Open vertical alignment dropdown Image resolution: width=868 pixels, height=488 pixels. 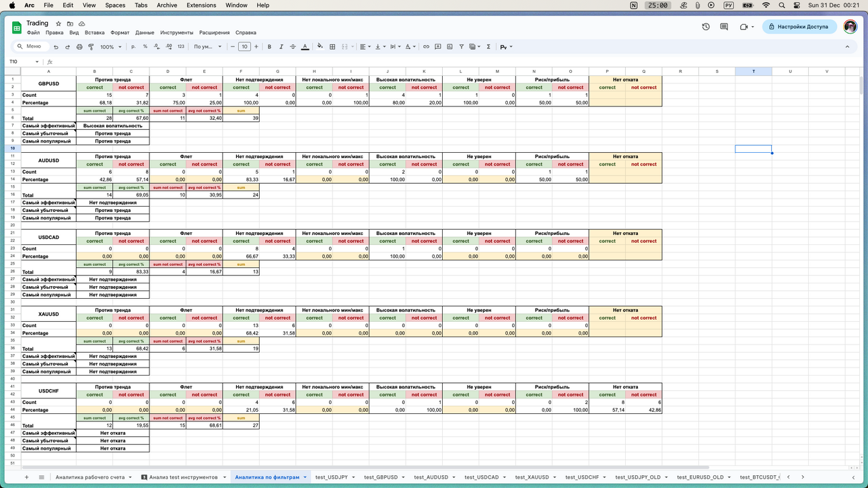pyautogui.click(x=379, y=47)
